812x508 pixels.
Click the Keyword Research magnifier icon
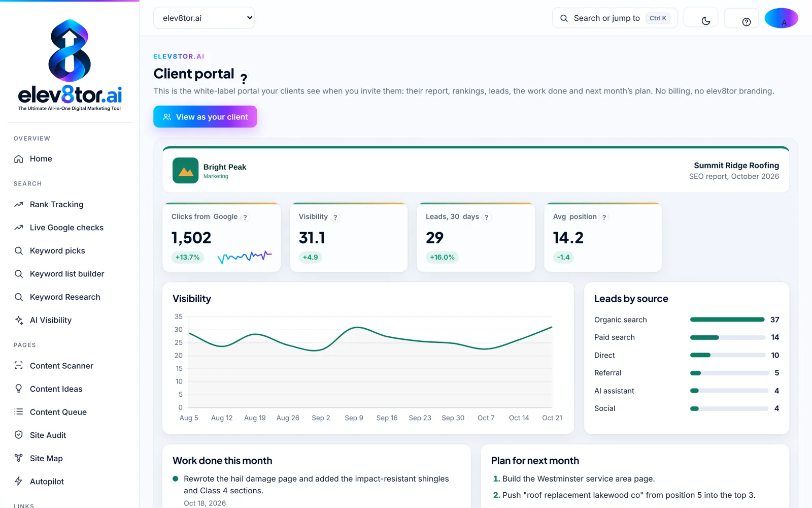click(x=19, y=297)
